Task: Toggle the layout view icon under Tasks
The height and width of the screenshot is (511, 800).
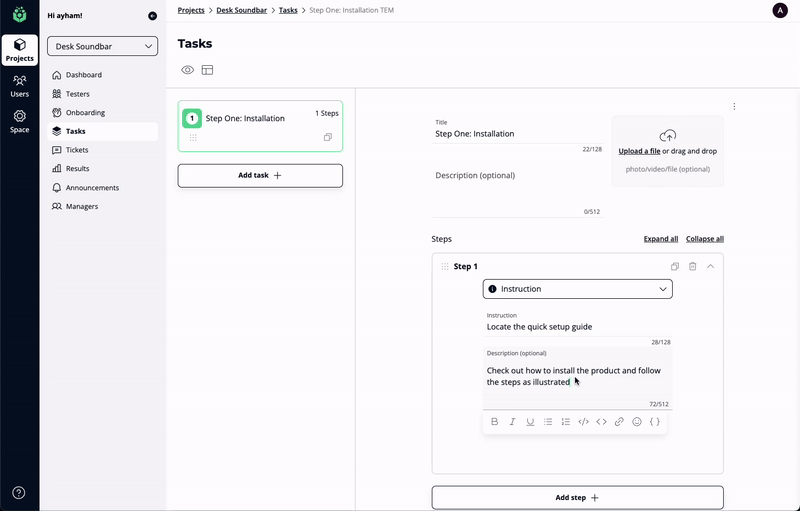Action: pos(207,70)
